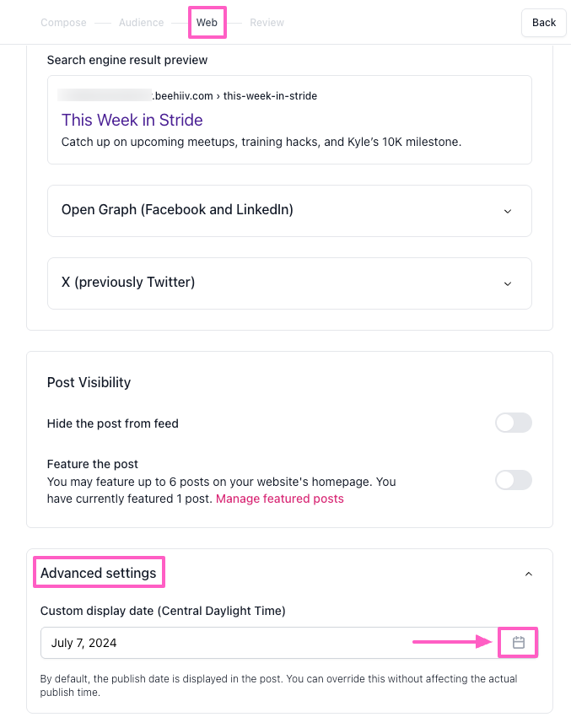Select the Web step tab
Image resolution: width=571 pixels, height=728 pixels.
point(207,23)
